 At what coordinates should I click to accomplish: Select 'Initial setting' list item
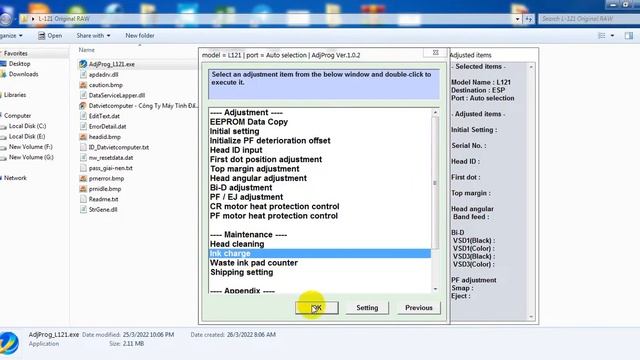click(234, 131)
